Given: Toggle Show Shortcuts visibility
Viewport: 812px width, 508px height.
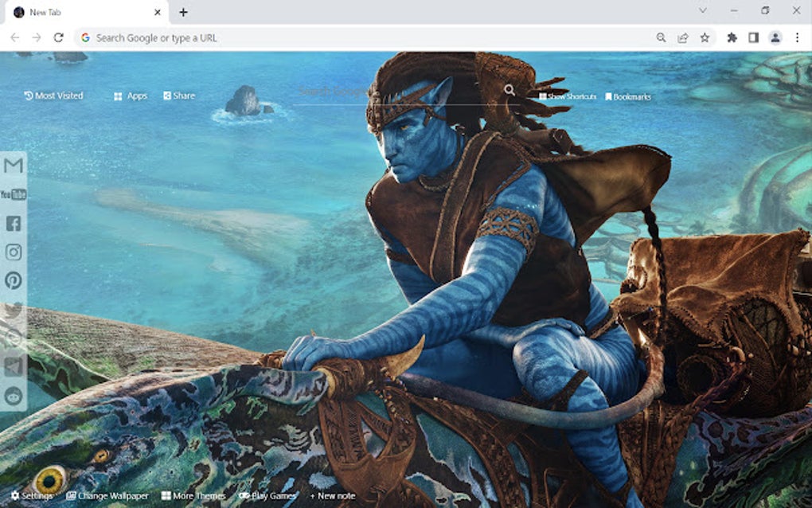Looking at the screenshot, I should [x=566, y=96].
